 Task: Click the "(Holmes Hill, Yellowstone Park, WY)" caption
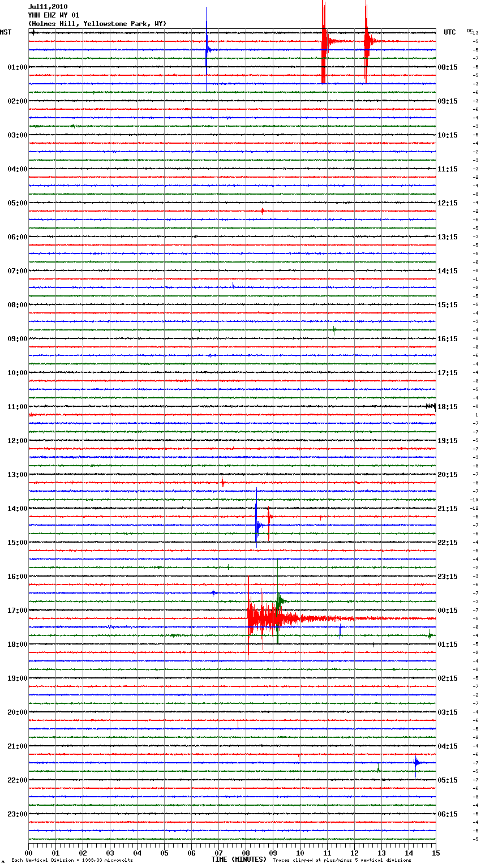pyautogui.click(x=97, y=24)
